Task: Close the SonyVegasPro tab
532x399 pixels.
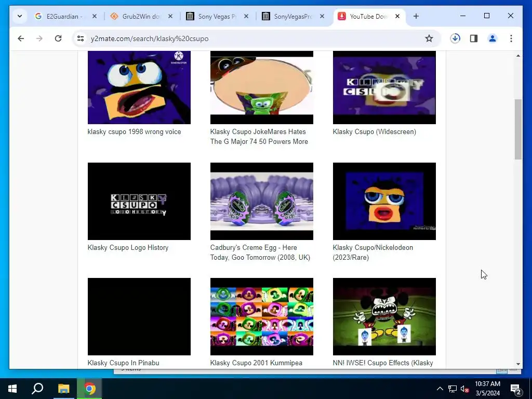Action: click(322, 16)
